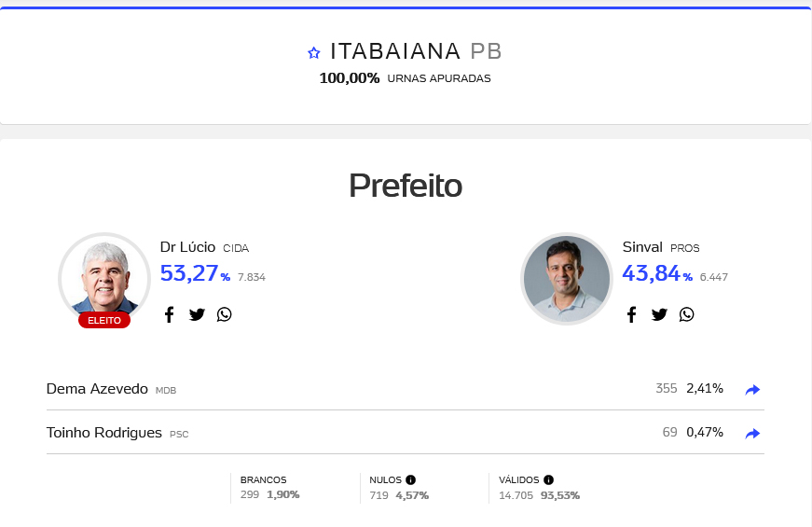The width and height of the screenshot is (812, 527).
Task: Click the Prefeito section heading
Action: [406, 186]
